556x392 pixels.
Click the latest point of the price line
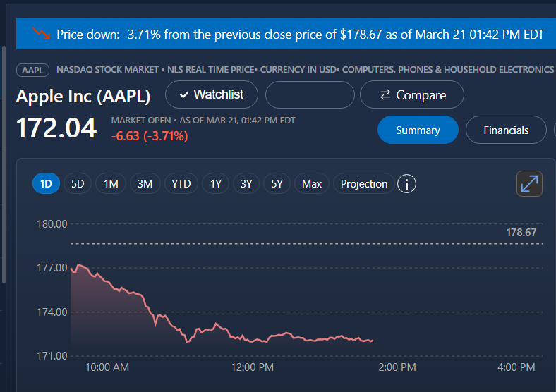pos(373,341)
